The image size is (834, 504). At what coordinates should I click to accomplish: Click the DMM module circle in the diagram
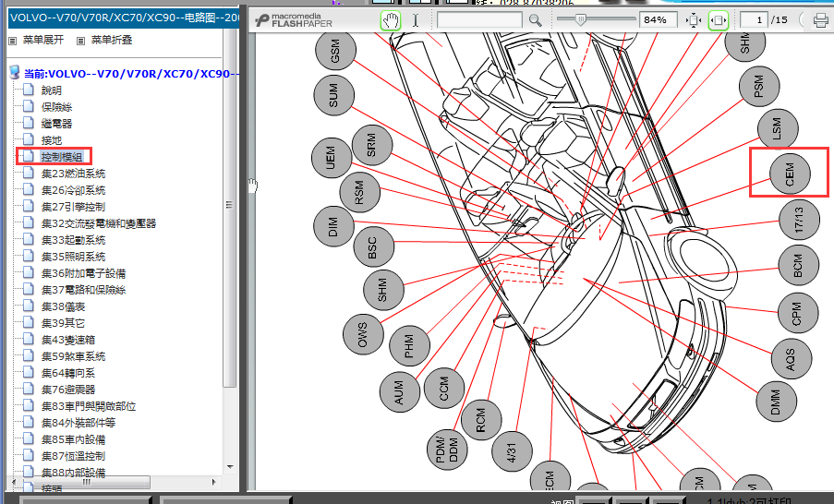[x=777, y=402]
